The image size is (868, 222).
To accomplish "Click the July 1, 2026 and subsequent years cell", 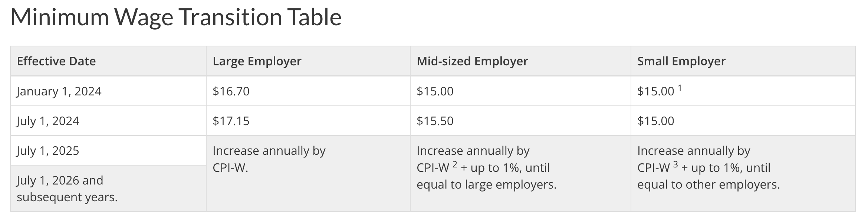I will (x=67, y=189).
